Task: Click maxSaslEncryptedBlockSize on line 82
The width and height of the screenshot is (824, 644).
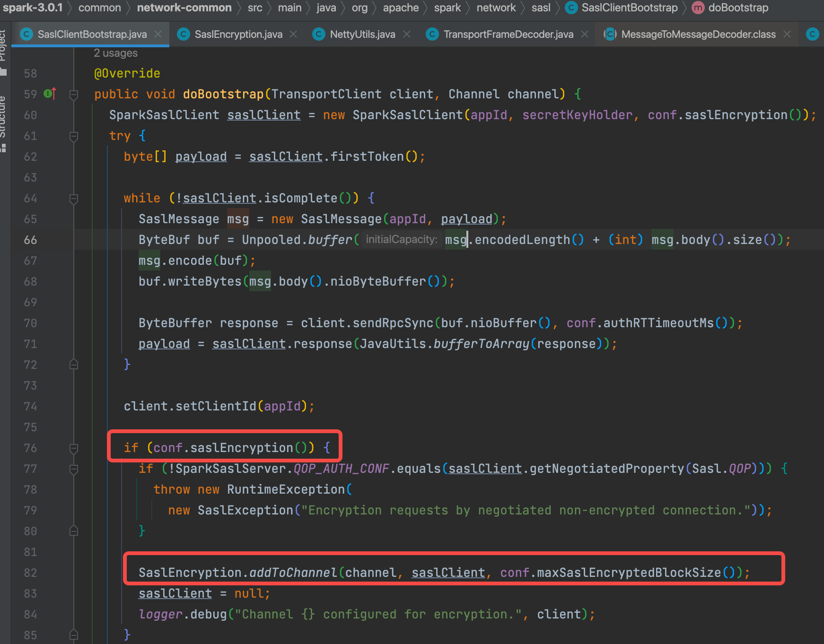Action: tap(629, 573)
